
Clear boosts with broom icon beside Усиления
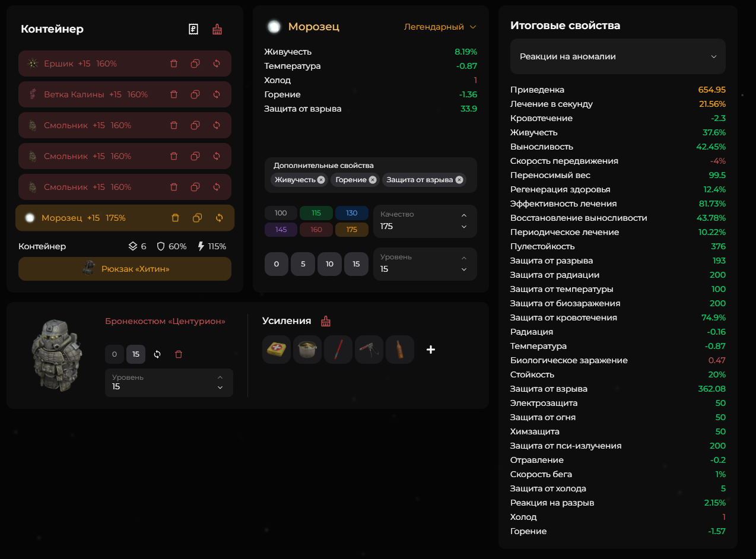(x=326, y=321)
